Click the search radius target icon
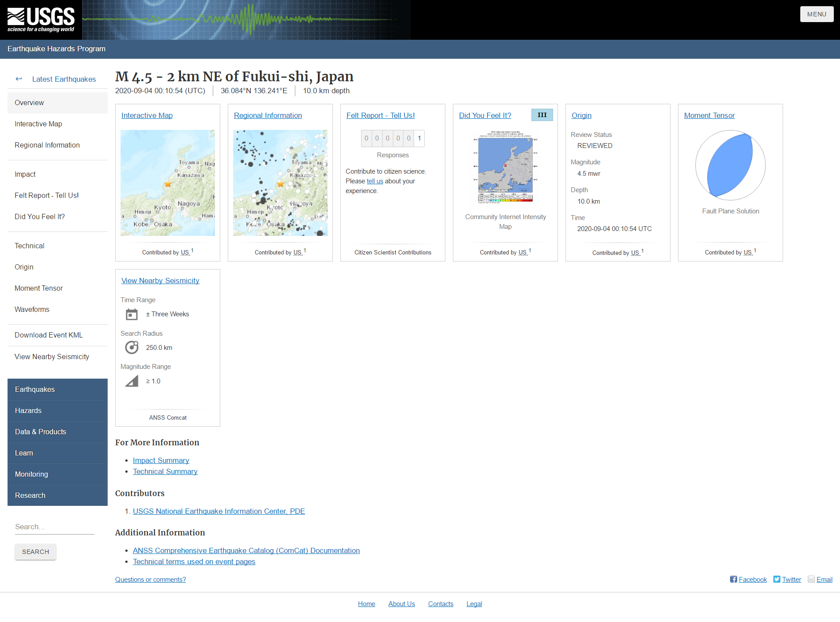The image size is (840, 622). click(x=132, y=348)
